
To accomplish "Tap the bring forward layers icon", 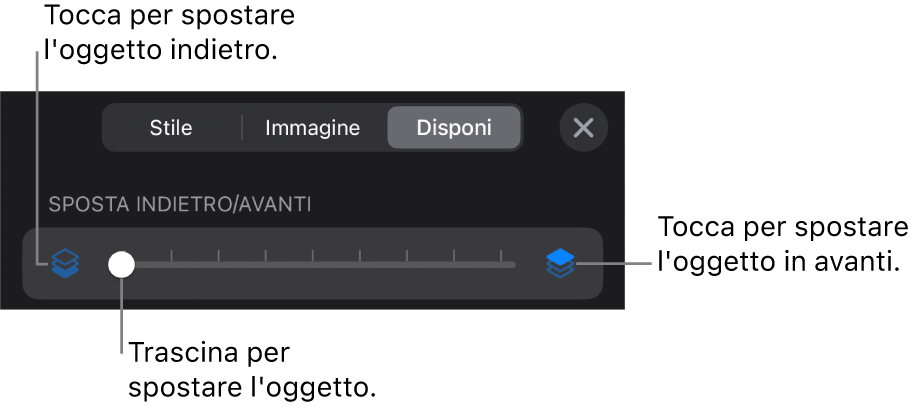I will click(560, 264).
